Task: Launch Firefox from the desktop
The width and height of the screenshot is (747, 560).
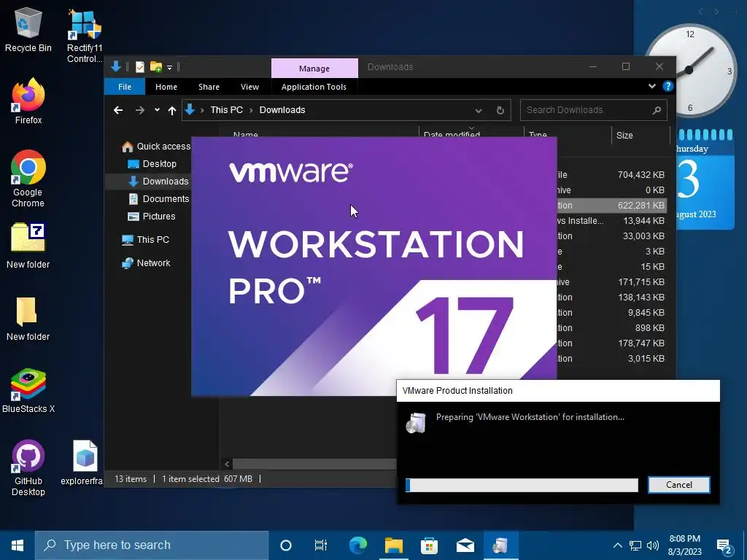Action: click(28, 101)
